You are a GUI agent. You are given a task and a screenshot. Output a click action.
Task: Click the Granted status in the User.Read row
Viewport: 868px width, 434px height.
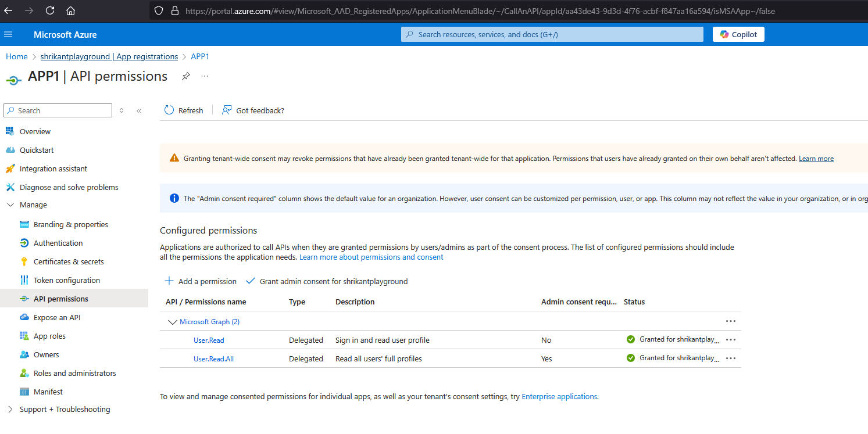click(x=673, y=339)
